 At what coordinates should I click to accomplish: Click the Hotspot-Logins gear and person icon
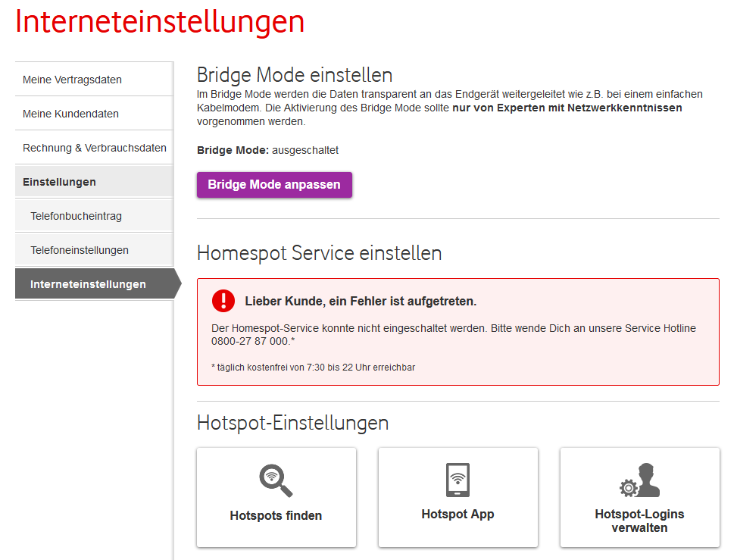[639, 480]
